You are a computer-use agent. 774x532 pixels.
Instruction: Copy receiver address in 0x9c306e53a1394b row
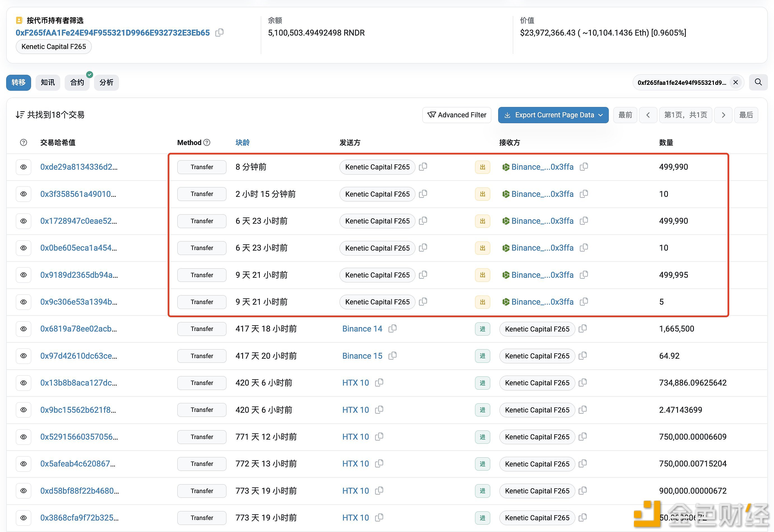[584, 301]
